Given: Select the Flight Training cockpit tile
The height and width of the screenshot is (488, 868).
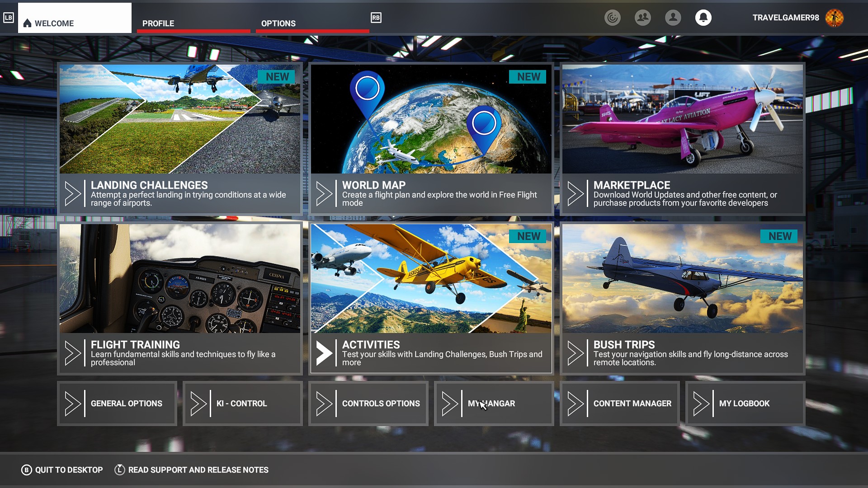Looking at the screenshot, I should click(x=180, y=279).
